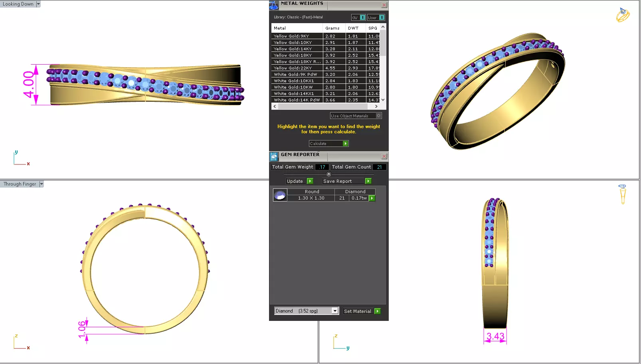Select the Yellow Gold:9KY row
Image resolution: width=641 pixels, height=364 pixels.
click(x=326, y=36)
